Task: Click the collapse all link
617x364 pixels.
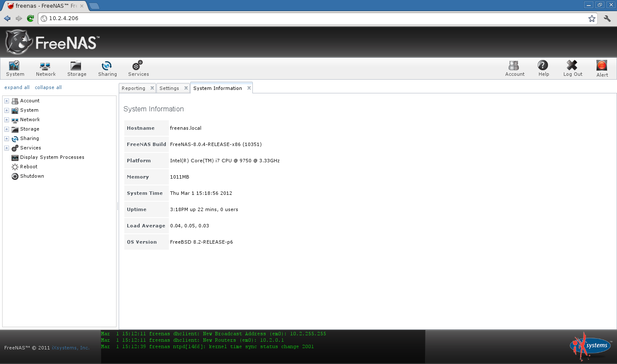Action: click(x=48, y=87)
